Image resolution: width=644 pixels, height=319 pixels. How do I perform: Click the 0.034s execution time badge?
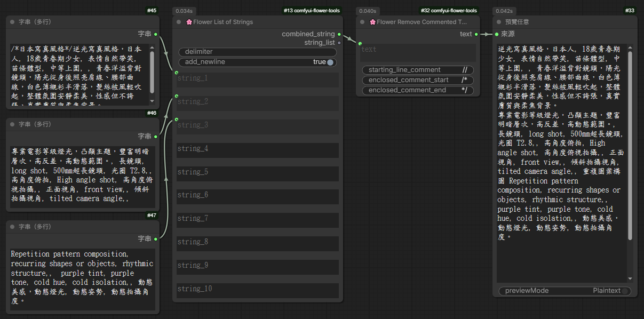pyautogui.click(x=184, y=11)
